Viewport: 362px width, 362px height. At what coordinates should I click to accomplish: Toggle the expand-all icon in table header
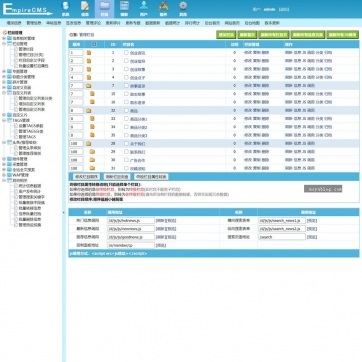coord(94,44)
